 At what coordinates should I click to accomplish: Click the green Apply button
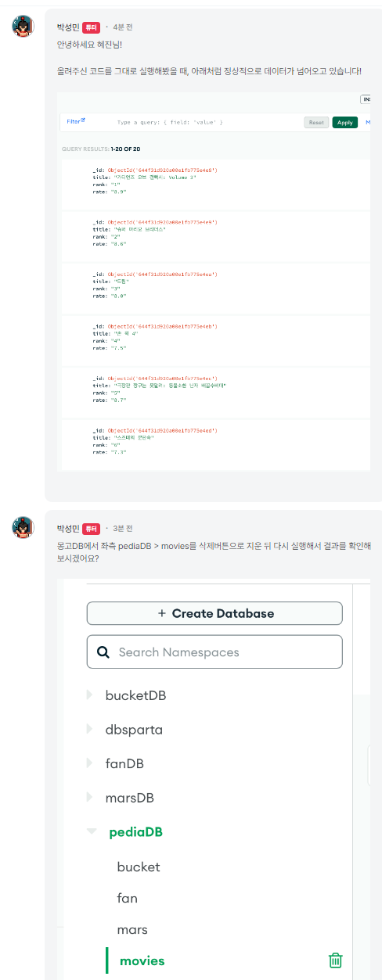344,122
